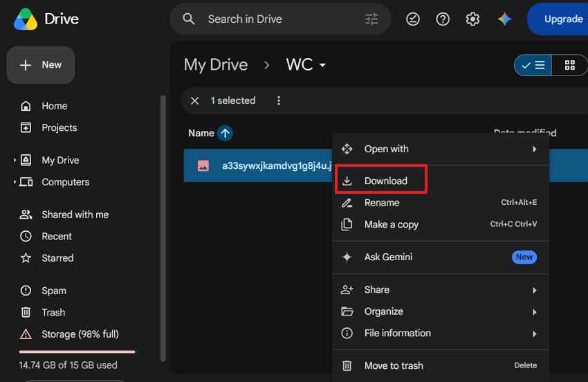Expand the Organize submenu arrow
The width and height of the screenshot is (588, 382).
pos(534,312)
